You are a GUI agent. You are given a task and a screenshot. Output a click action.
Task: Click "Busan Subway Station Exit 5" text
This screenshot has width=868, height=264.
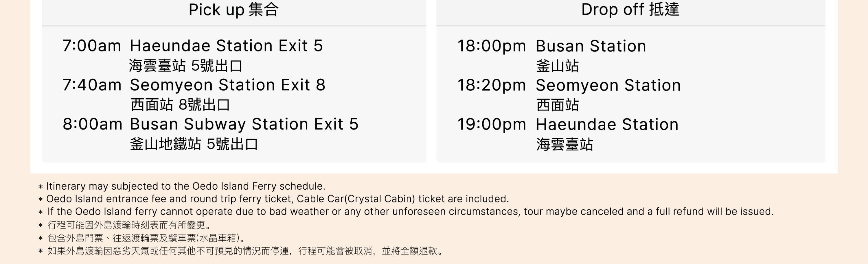point(244,124)
